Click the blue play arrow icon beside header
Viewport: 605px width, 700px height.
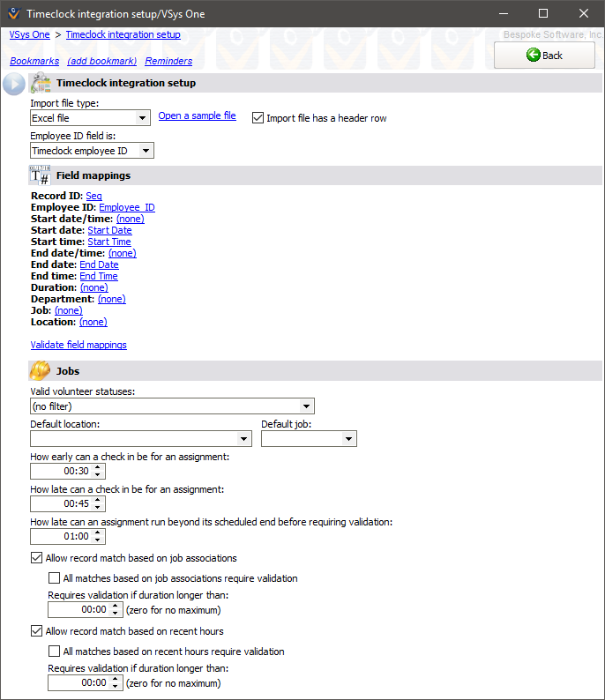(x=14, y=84)
